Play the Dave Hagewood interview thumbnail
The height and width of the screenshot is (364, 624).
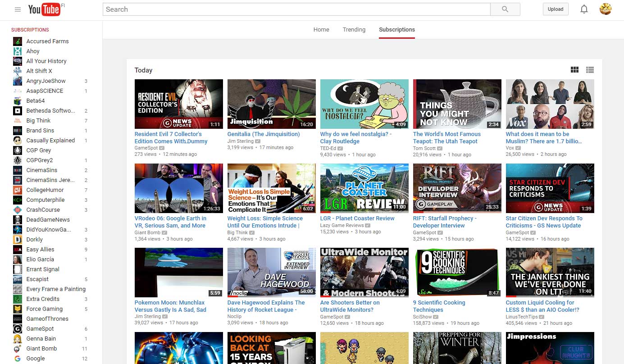(x=272, y=273)
